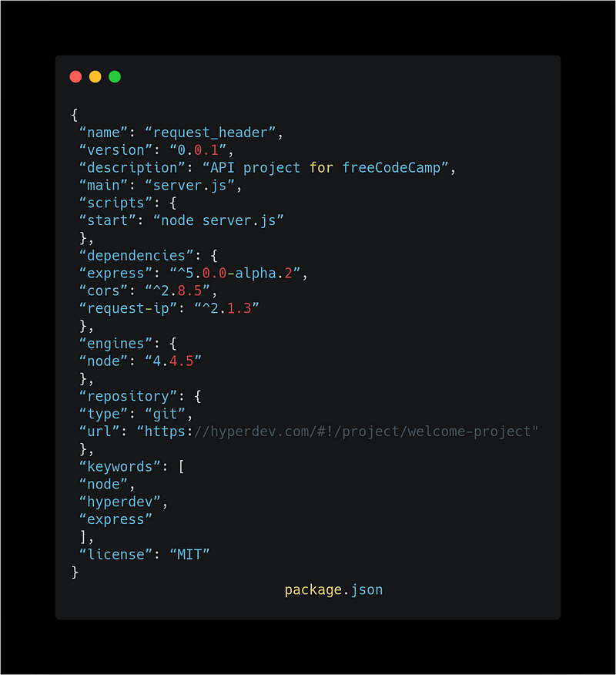
Task: Click the cors version "^2.8.5"
Action: [177, 291]
